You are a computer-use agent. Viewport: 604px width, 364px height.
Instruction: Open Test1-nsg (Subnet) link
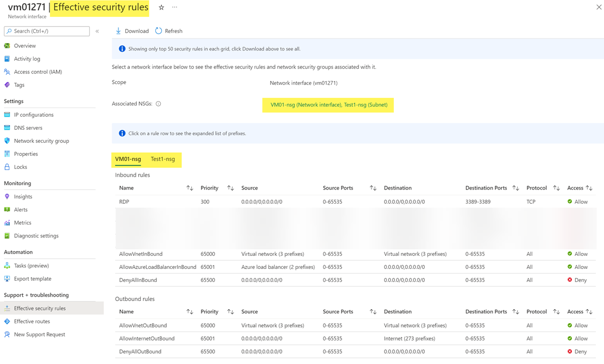(366, 105)
